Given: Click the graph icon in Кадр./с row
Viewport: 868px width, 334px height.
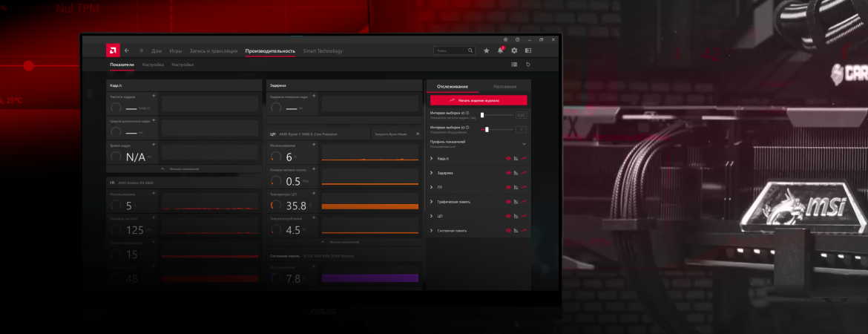Looking at the screenshot, I should click(516, 158).
